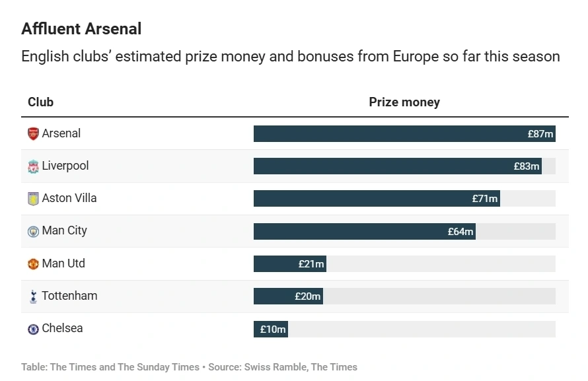Viewport: 588px width, 381px height.
Task: Click the Chelsea club name text
Action: (x=62, y=328)
